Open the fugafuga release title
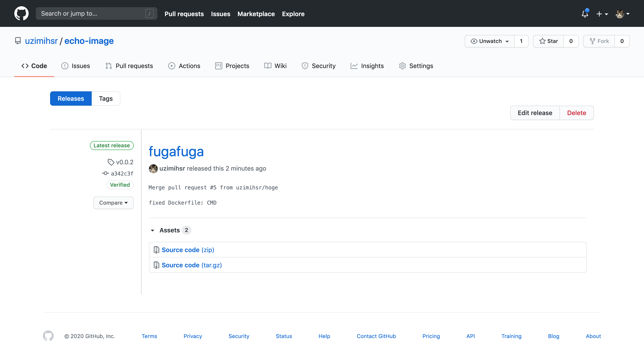Image resolution: width=644 pixels, height=345 pixels. 176,152
